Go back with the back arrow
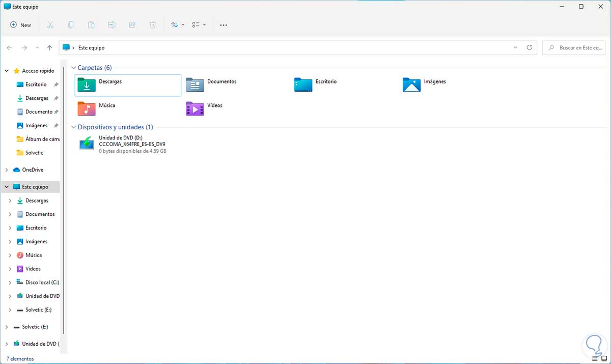 [x=10, y=48]
